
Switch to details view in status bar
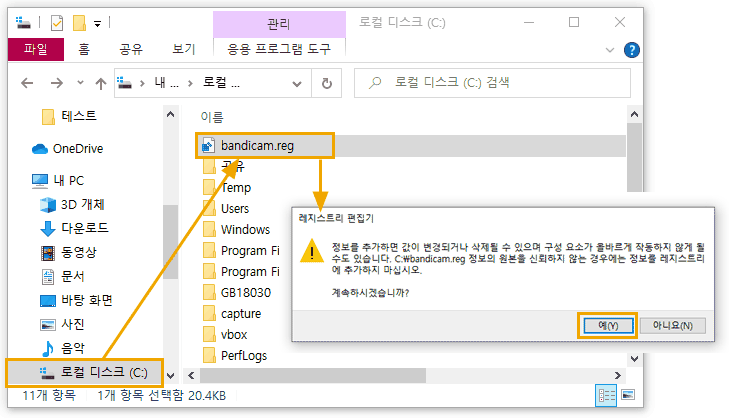click(x=606, y=395)
